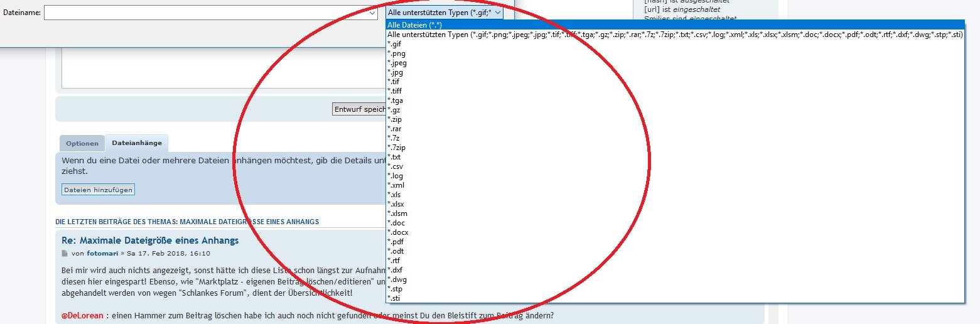The height and width of the screenshot is (324, 980).
Task: Click 'Dateien hinzufügen' button
Action: (98, 190)
